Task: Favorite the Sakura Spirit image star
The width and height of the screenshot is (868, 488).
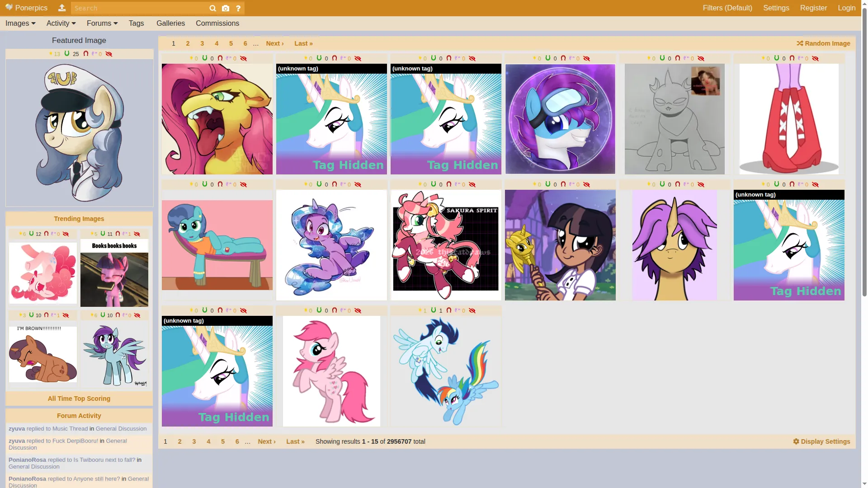Action: point(420,184)
